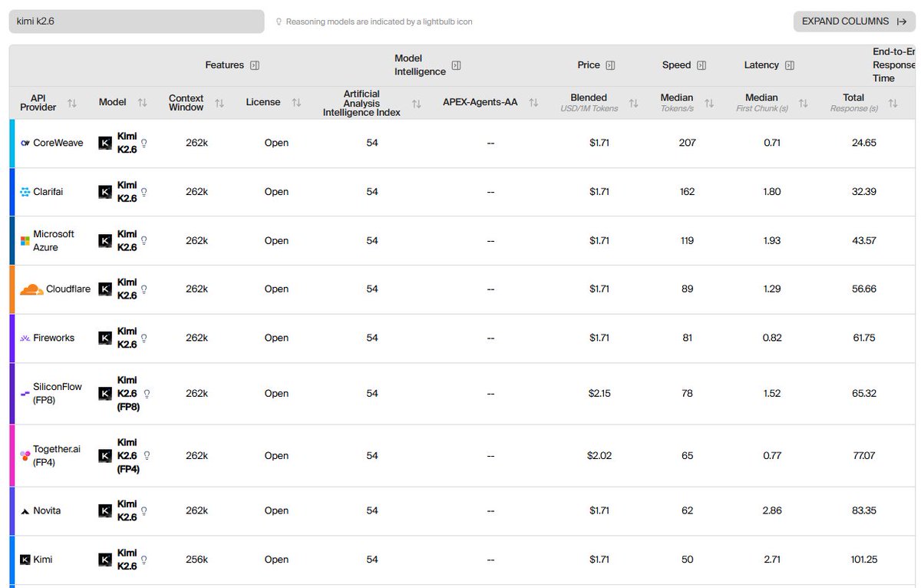
Task: Click reasoning lightbulb icon in Together.ai row
Action: [x=147, y=455]
